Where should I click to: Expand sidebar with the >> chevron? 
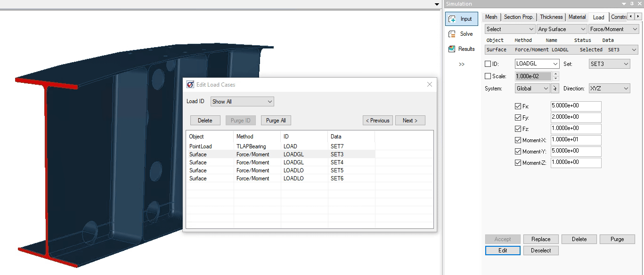pyautogui.click(x=462, y=65)
